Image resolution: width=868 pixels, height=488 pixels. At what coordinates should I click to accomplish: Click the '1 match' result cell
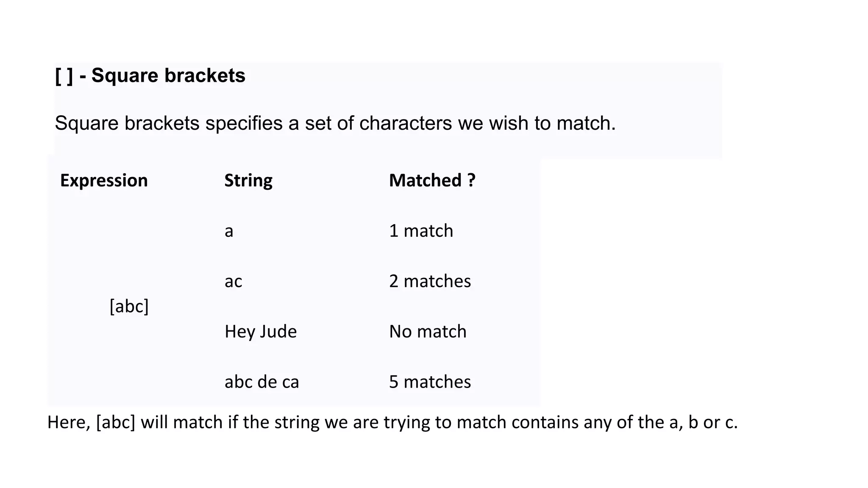(421, 231)
